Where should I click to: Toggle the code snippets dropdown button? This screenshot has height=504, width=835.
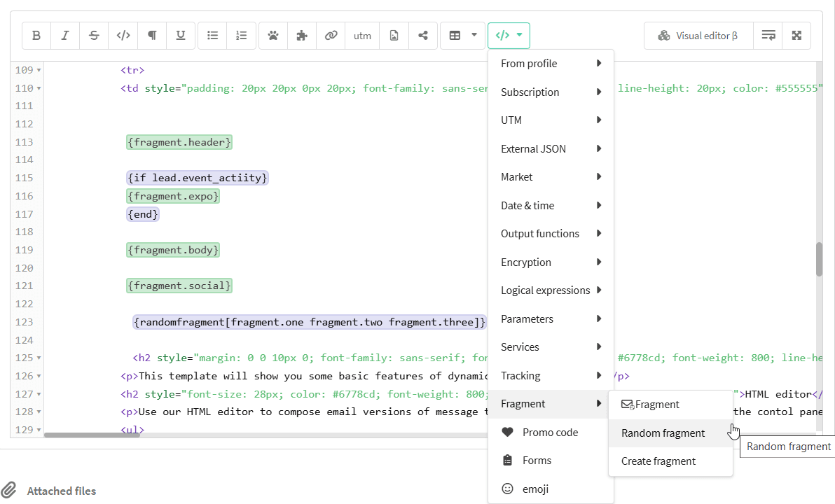tap(509, 36)
